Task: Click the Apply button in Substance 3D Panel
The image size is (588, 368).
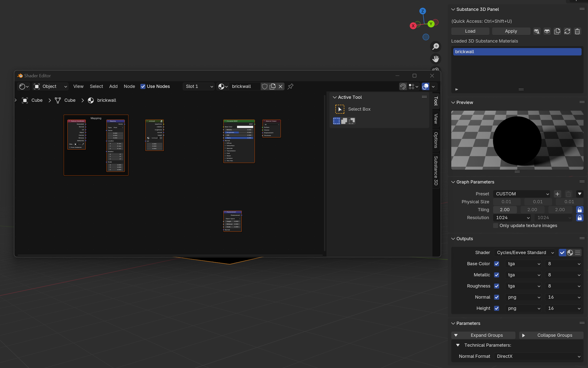Action: click(x=511, y=31)
